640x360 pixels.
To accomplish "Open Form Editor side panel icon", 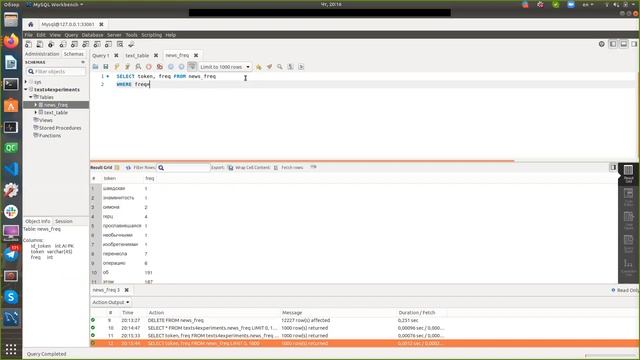I will [x=629, y=197].
